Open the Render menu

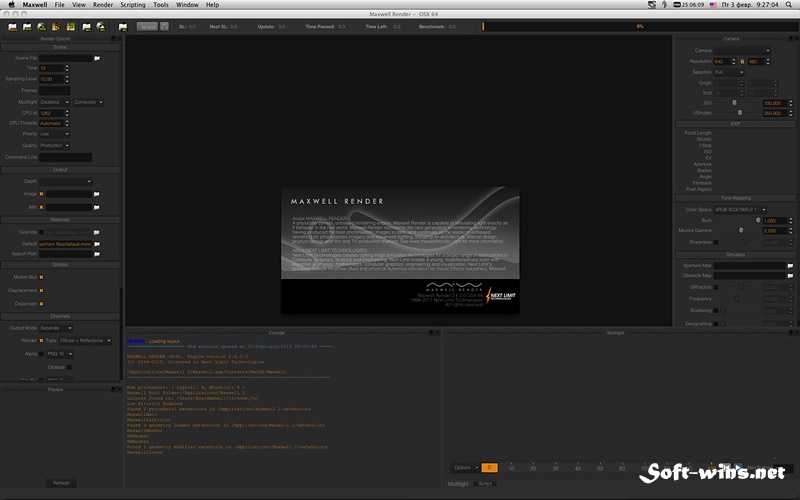point(103,5)
